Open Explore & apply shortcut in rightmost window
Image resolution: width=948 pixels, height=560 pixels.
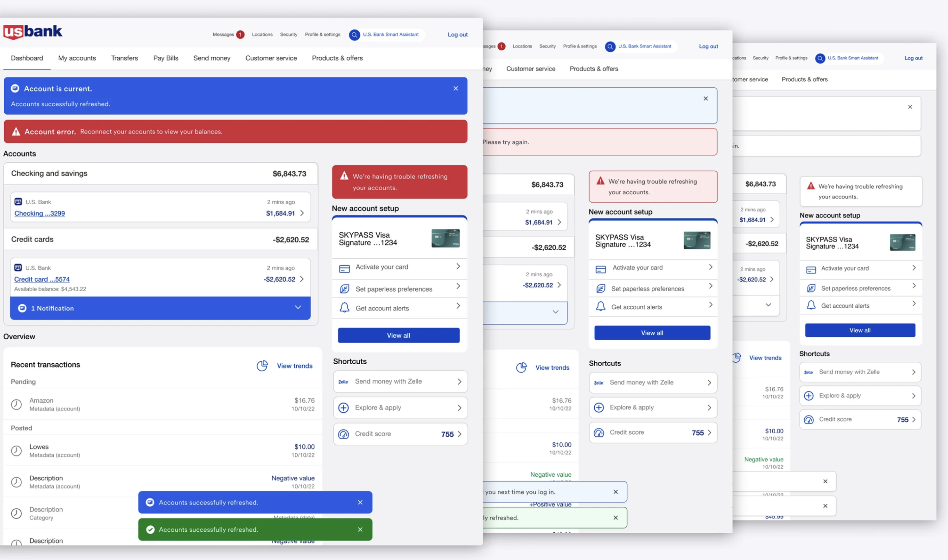[860, 396]
